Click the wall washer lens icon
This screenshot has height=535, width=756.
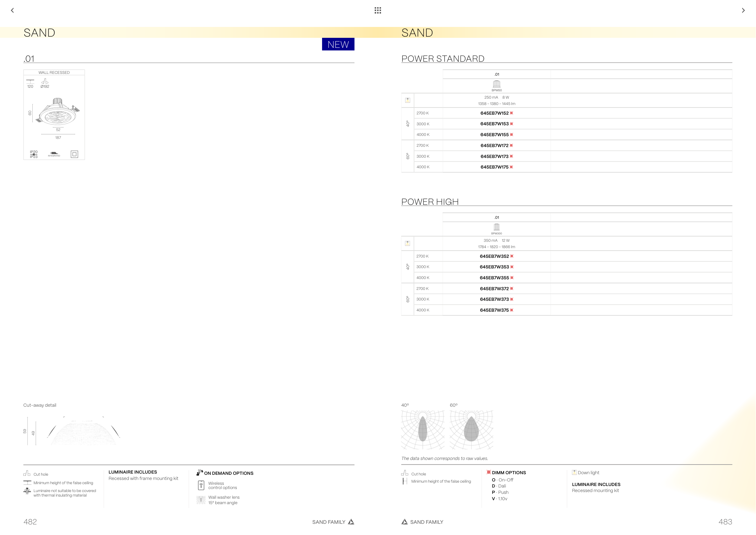pos(201,500)
